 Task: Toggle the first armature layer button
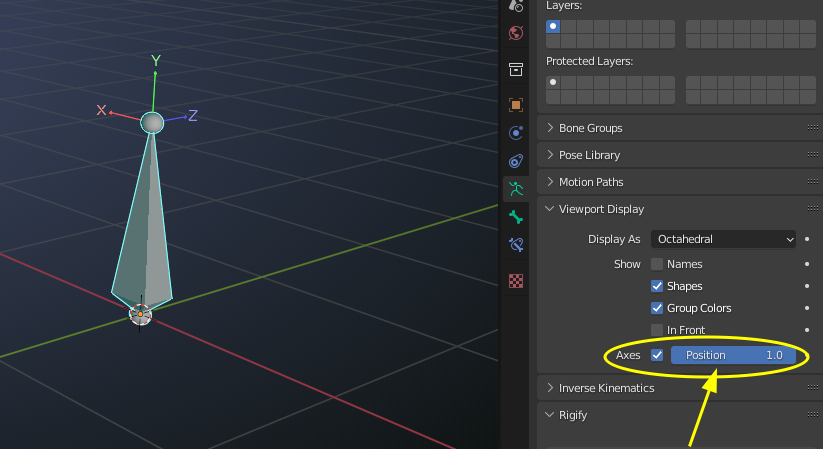pyautogui.click(x=553, y=26)
